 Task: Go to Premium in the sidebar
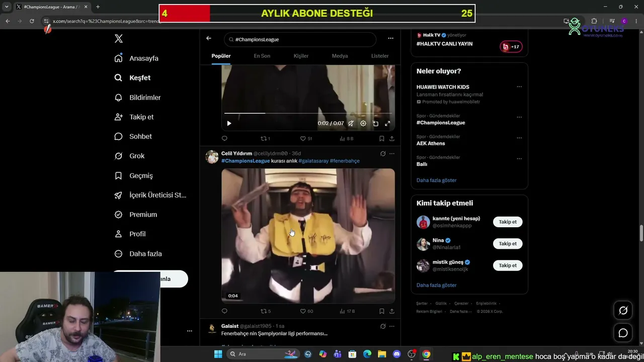pos(135,215)
